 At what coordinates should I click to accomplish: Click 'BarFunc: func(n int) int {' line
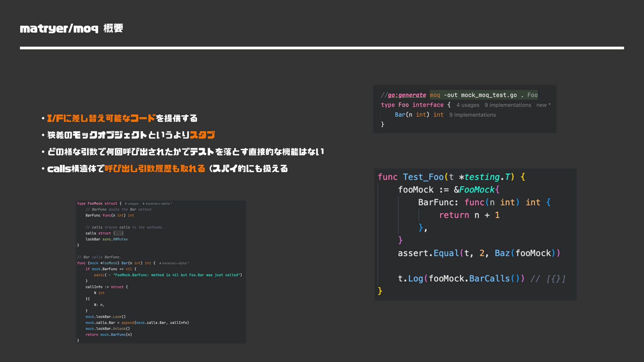click(484, 202)
